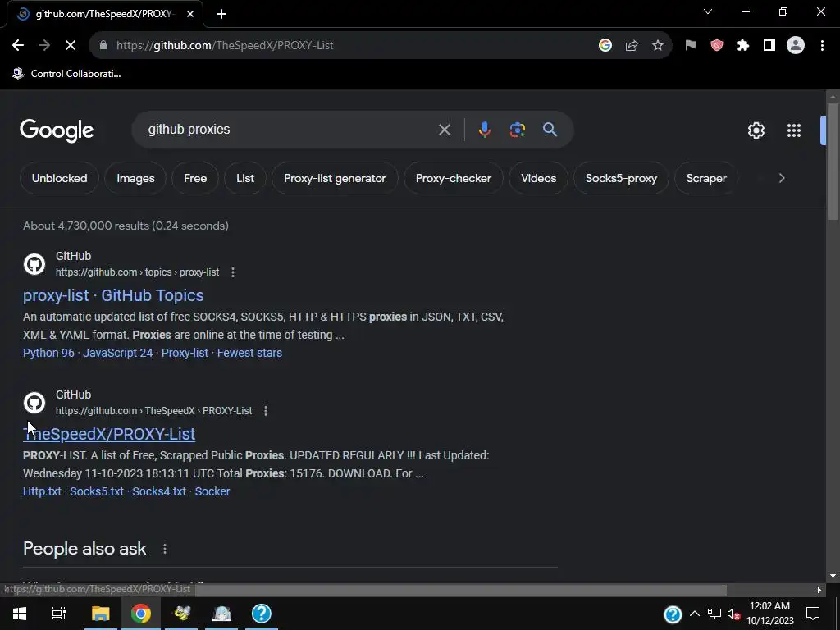
Task: Bookmark this page with the star icon
Action: click(x=658, y=46)
